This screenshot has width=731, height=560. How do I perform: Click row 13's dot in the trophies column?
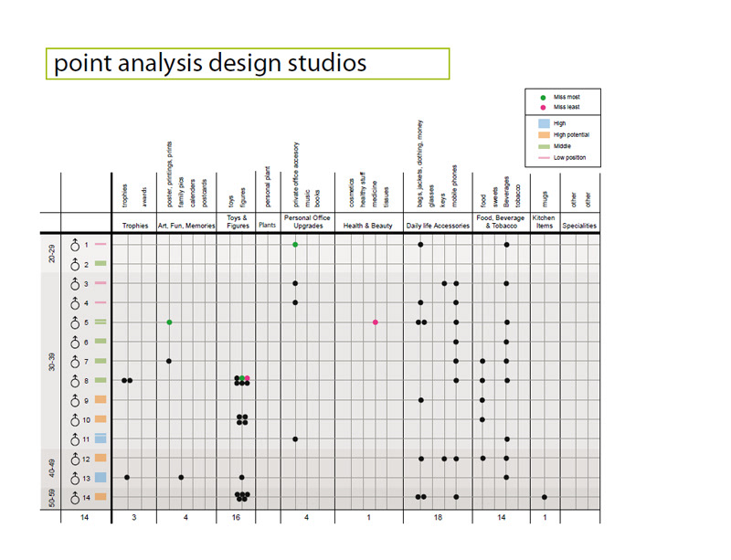click(127, 478)
